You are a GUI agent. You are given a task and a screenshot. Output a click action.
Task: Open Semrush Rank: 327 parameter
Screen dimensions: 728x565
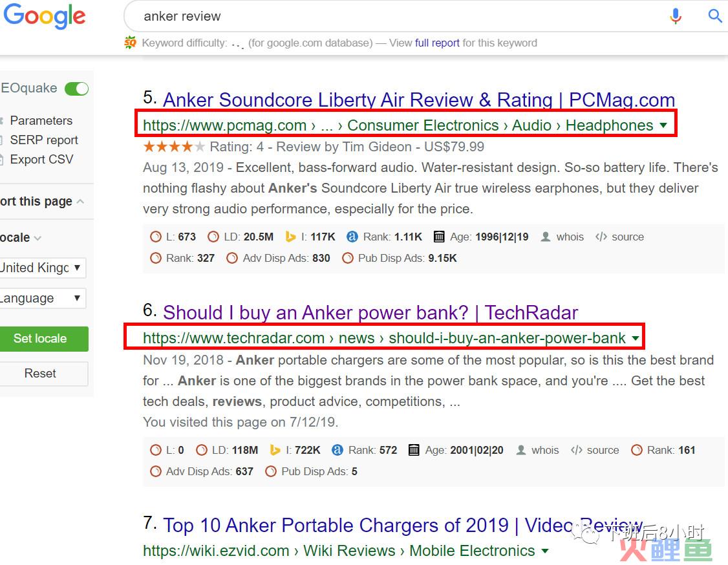(182, 258)
